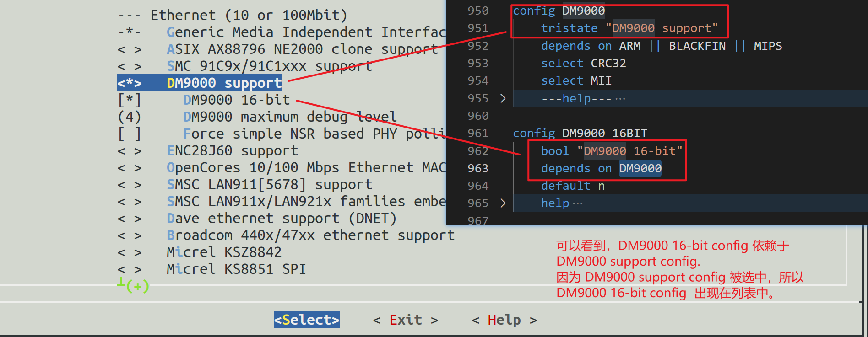Screen dimensions: 868x337
Task: Expand the folded ---help--- block at line 955
Action: 503,98
